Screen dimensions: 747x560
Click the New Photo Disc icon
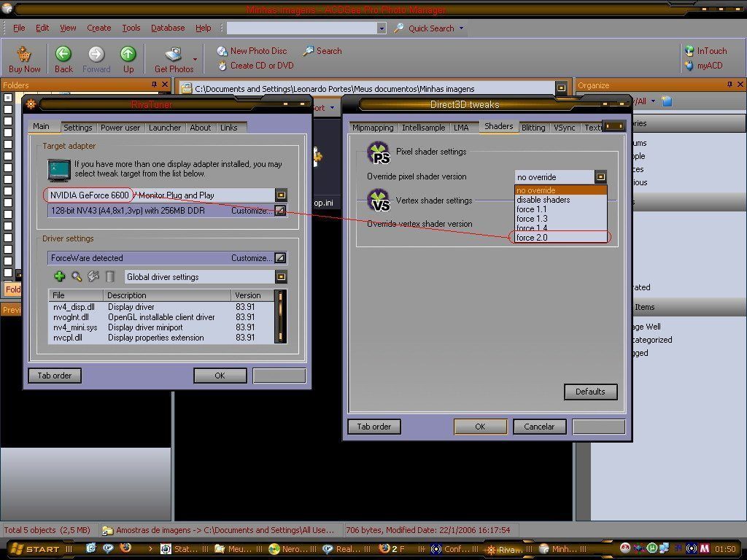tap(222, 51)
